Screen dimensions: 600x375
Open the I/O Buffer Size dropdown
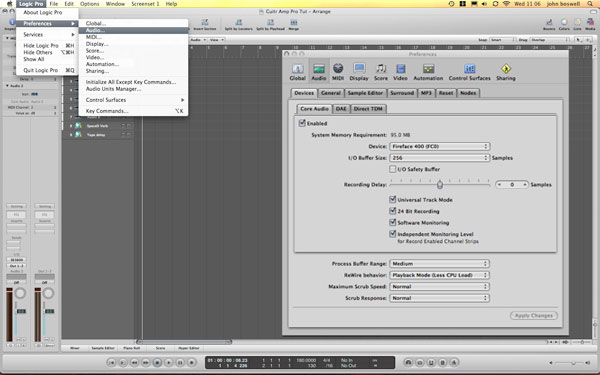pyautogui.click(x=439, y=158)
